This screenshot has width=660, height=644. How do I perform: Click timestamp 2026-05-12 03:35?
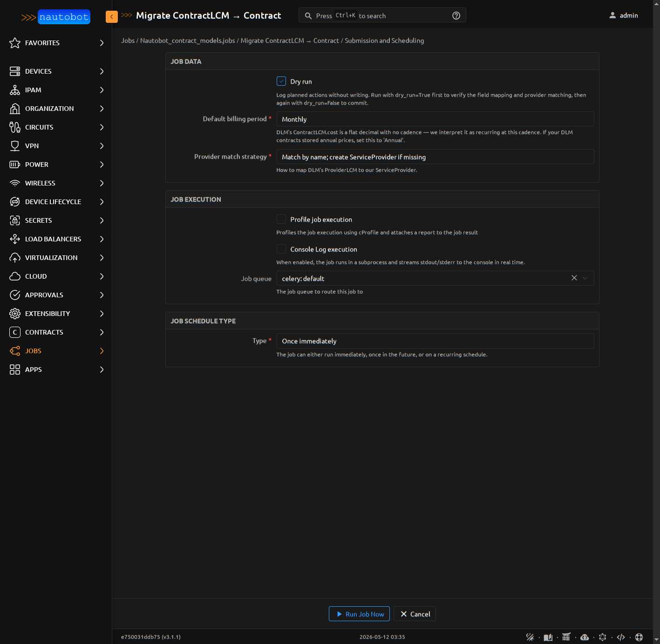[x=382, y=637]
